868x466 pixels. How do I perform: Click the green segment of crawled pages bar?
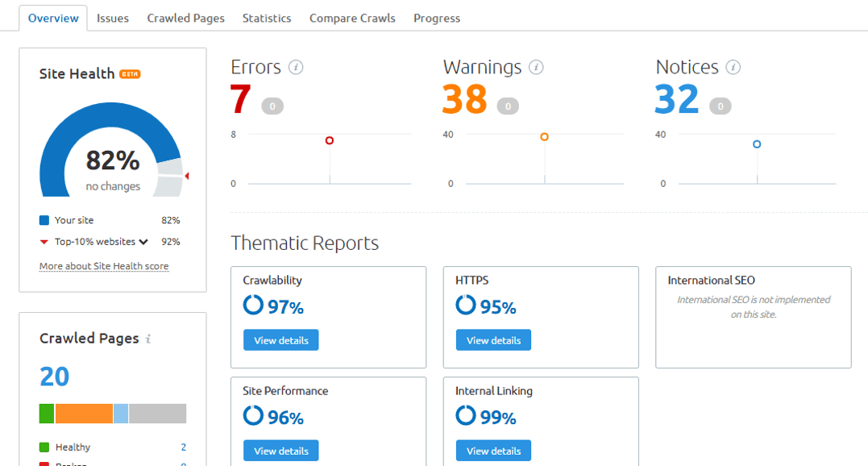pos(47,414)
